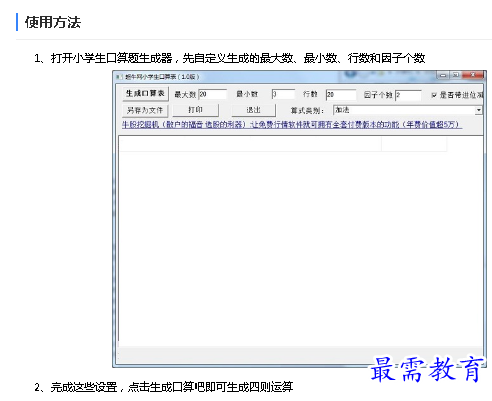Viewport: 492px width, 401px height.
Task: Close the 口算表 window
Action: (473, 75)
